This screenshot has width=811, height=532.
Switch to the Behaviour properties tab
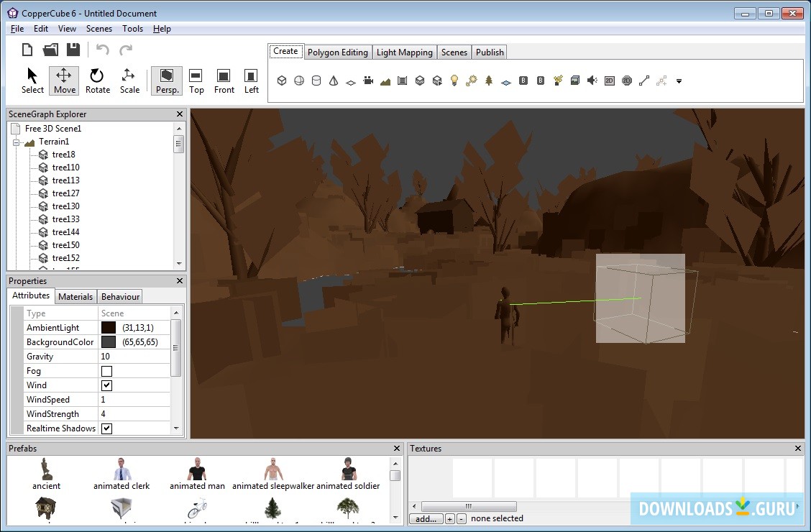(x=120, y=297)
